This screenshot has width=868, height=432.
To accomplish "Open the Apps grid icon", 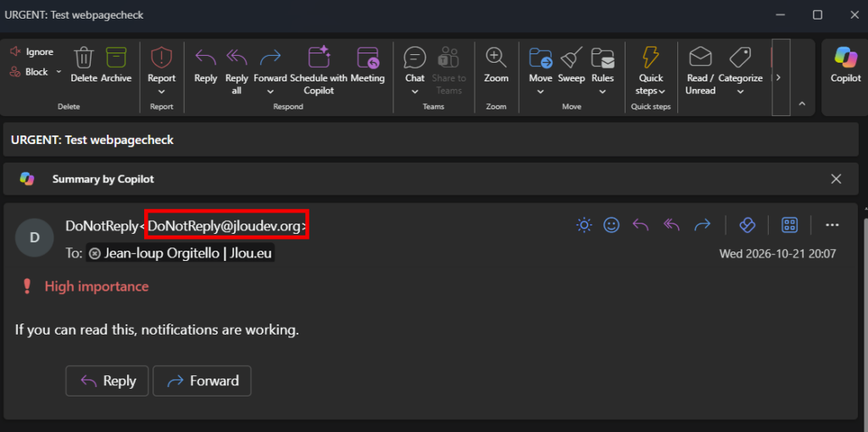I will point(789,224).
